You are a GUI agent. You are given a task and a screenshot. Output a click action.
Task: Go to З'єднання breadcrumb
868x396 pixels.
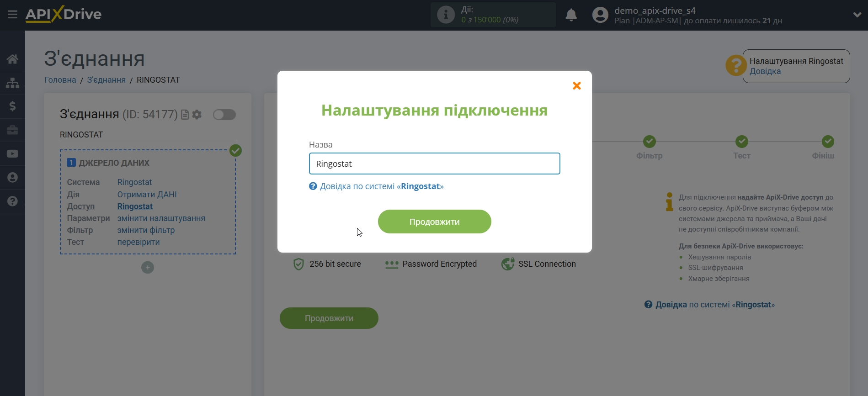click(x=106, y=80)
